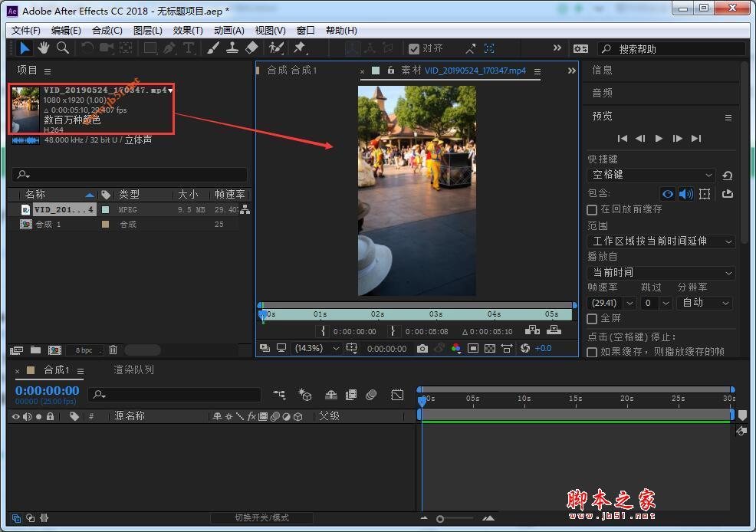Enable motion blur for layers in timeline
The width and height of the screenshot is (756, 532).
(x=371, y=395)
